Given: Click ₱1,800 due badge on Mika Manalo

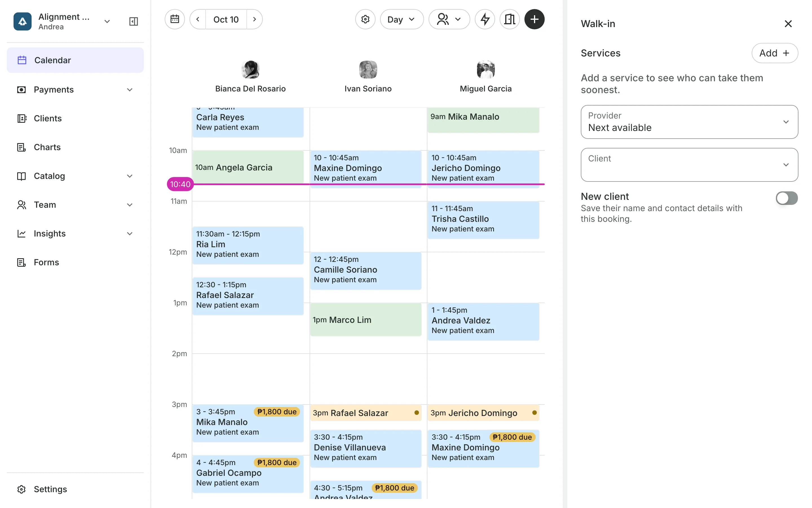Looking at the screenshot, I should 277,411.
